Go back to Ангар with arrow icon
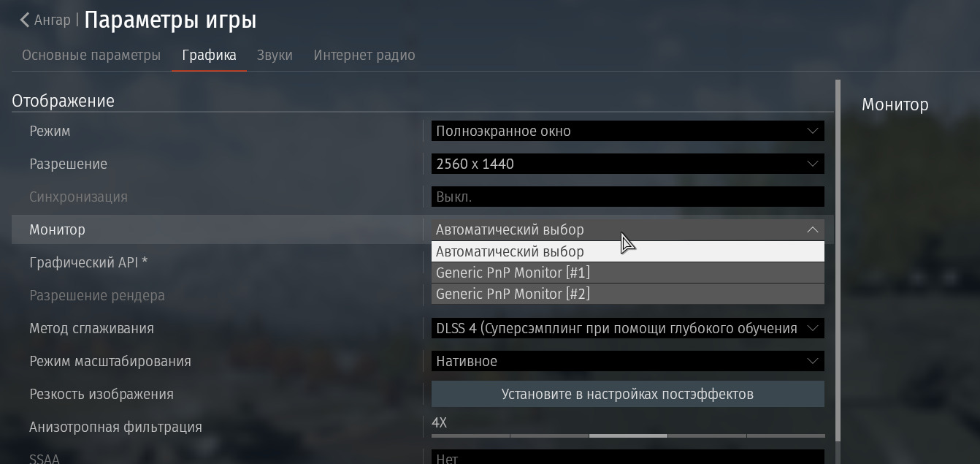Screen dimensions: 980x464 pos(45,20)
